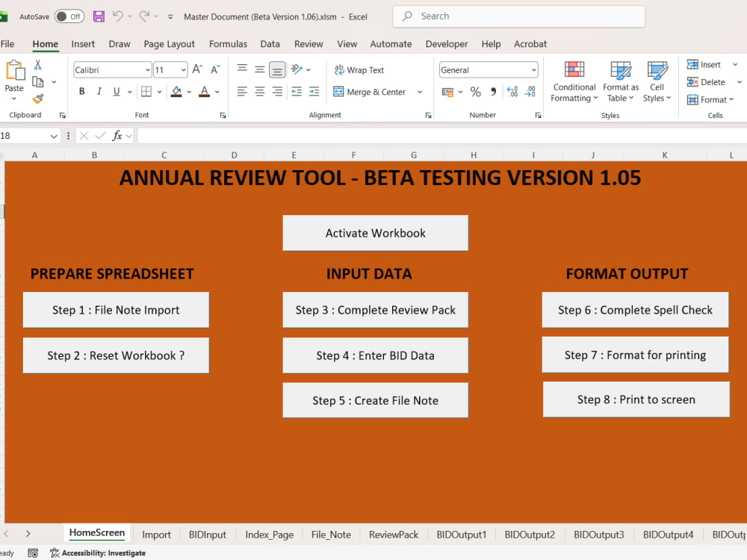Apply the yellow Fill Color bucket
747x560 pixels.
[x=177, y=91]
